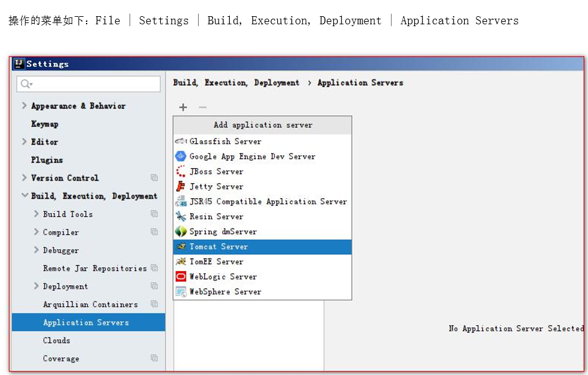588x375 pixels.
Task: Open Remote Jar Repositories page
Action: coord(95,268)
